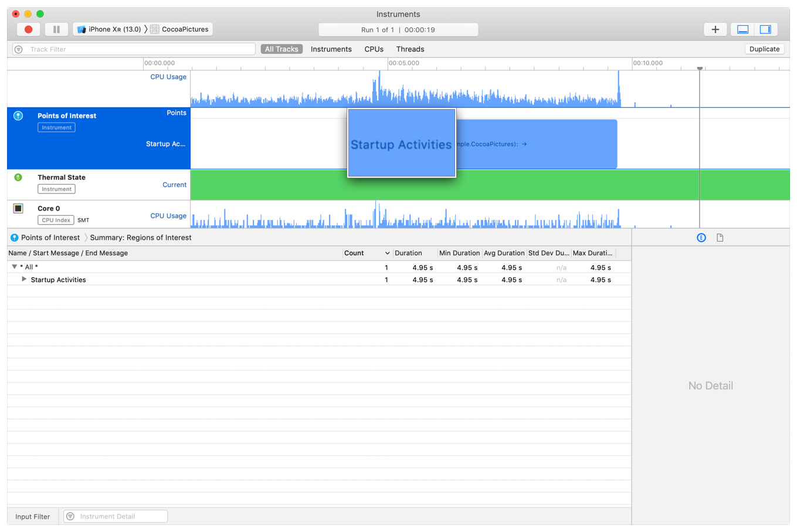The image size is (797, 532).
Task: Click the 4.95 s Duration in All row
Action: click(x=423, y=267)
